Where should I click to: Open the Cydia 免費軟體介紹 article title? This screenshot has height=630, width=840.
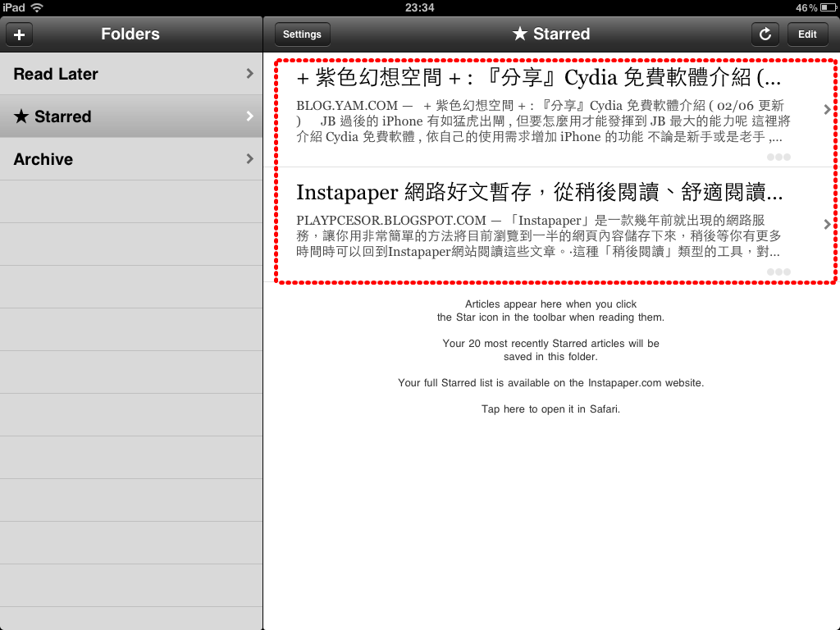(539, 78)
